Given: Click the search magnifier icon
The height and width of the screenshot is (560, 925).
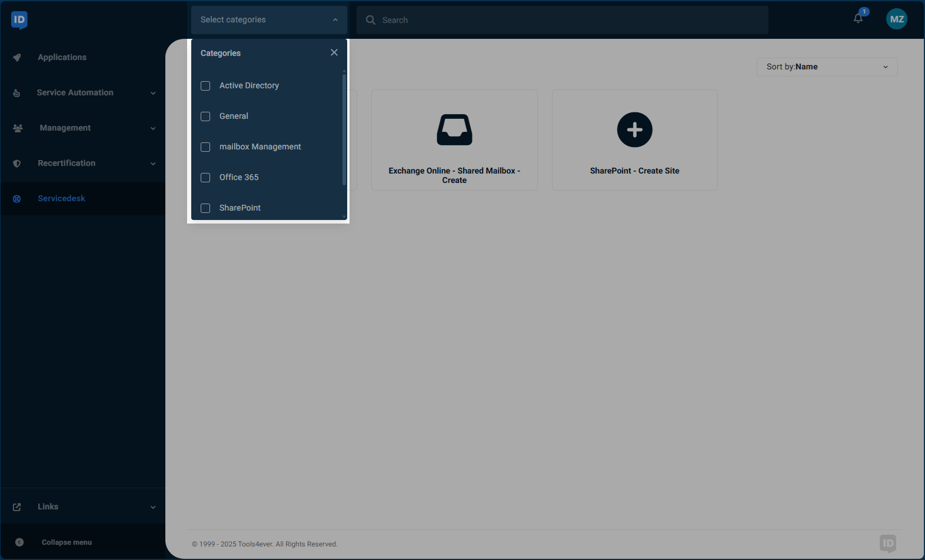Looking at the screenshot, I should coord(371,20).
